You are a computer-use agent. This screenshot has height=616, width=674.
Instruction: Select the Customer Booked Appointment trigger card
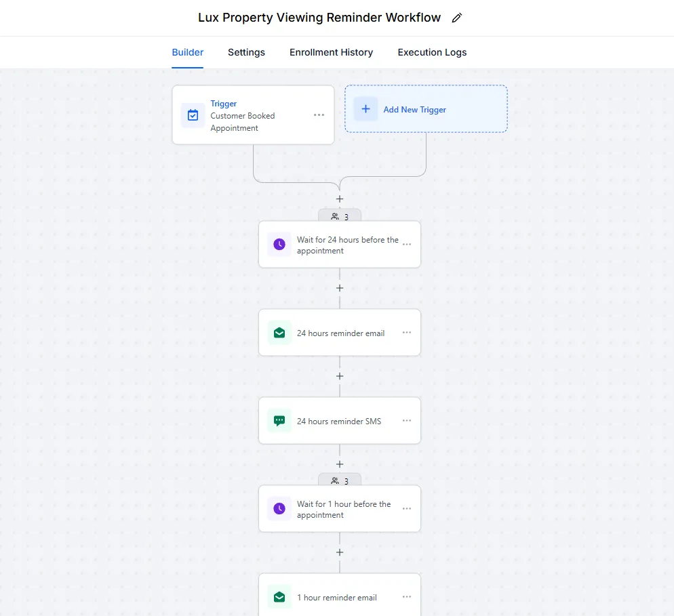[253, 115]
